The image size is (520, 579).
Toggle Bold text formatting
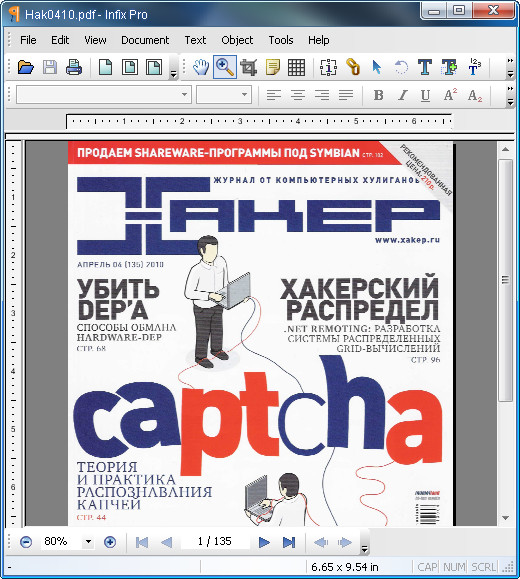378,95
